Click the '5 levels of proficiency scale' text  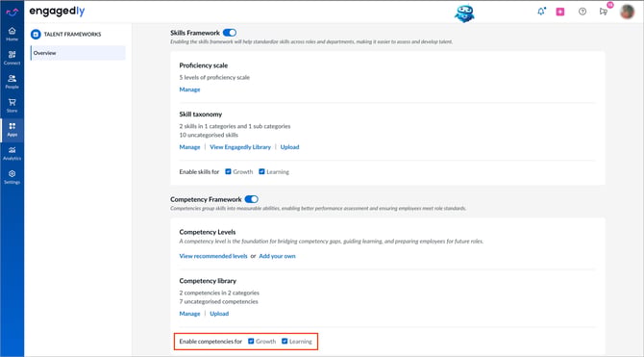(x=214, y=77)
